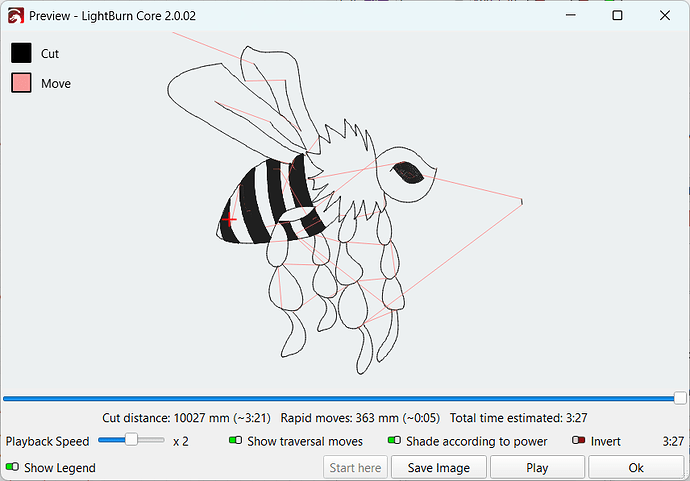Click the LightBurn app icon in title bar
This screenshot has height=481, width=690.
14,16
